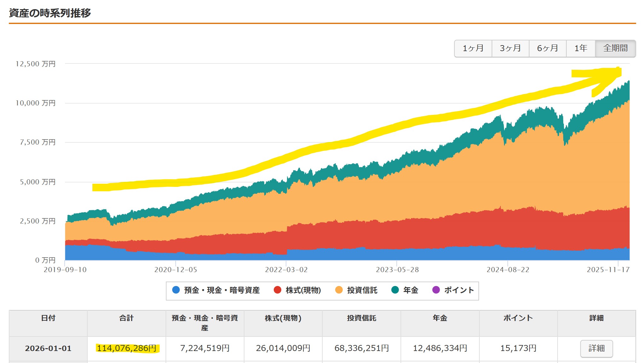This screenshot has height=363, width=644.
Task: Open 詳細 for 2026-01-01 row
Action: pos(596,348)
